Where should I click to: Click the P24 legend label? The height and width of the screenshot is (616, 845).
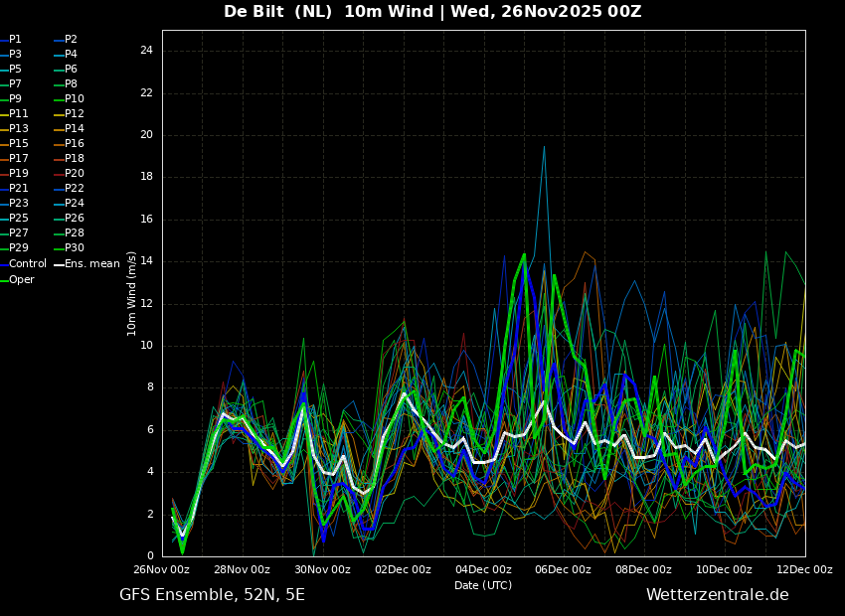[69, 203]
